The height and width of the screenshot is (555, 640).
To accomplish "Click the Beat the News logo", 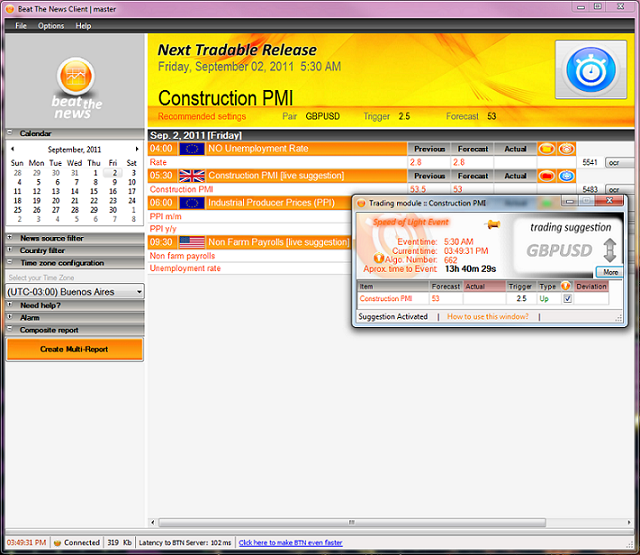I will (x=76, y=88).
